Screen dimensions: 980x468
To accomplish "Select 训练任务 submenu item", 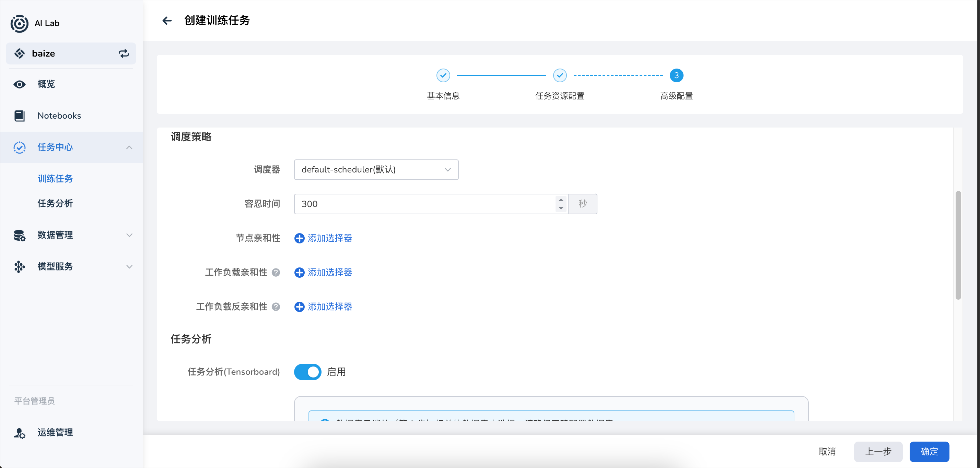I will coord(55,179).
